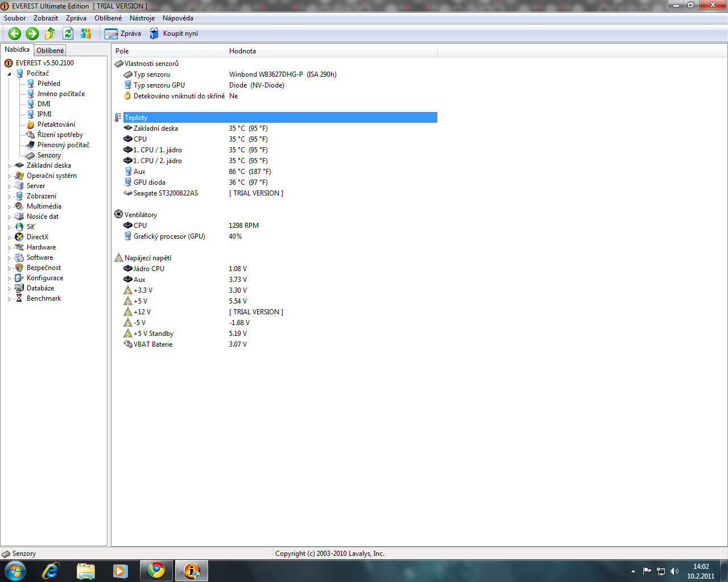Click the Ventilátory fan icon
728x582 pixels.
tap(119, 215)
